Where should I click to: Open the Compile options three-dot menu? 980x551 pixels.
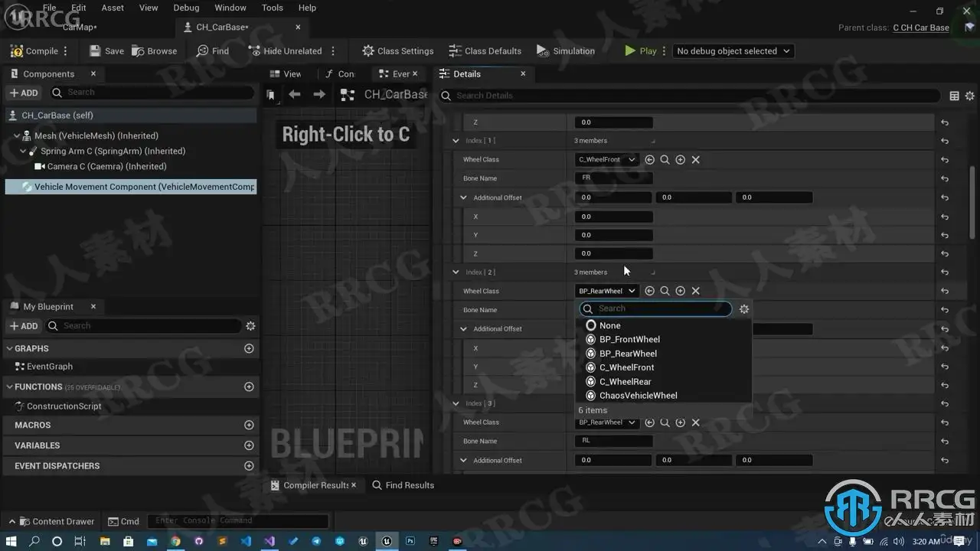coord(66,51)
